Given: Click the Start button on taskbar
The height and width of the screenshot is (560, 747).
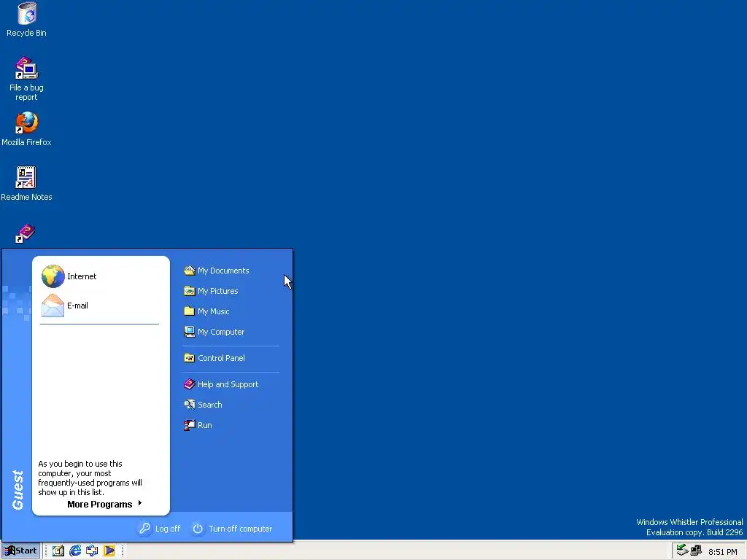Looking at the screenshot, I should click(x=20, y=551).
